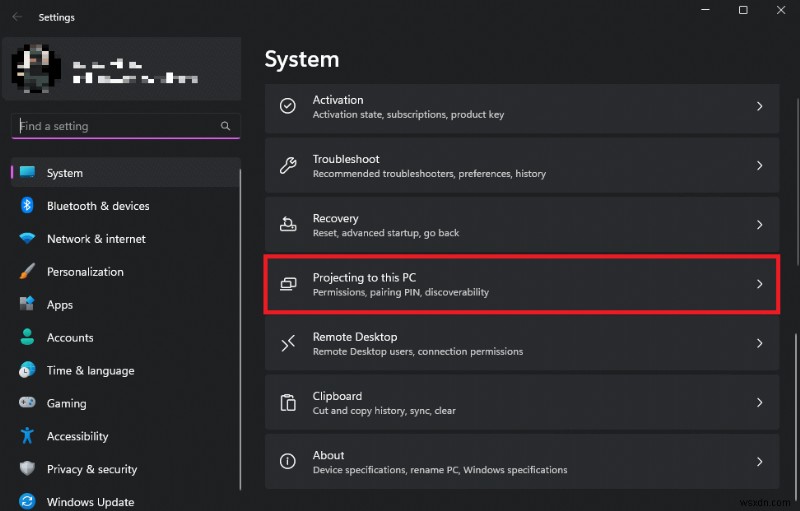Go to Bluetooth & devices
This screenshot has height=511, width=800.
(x=125, y=206)
